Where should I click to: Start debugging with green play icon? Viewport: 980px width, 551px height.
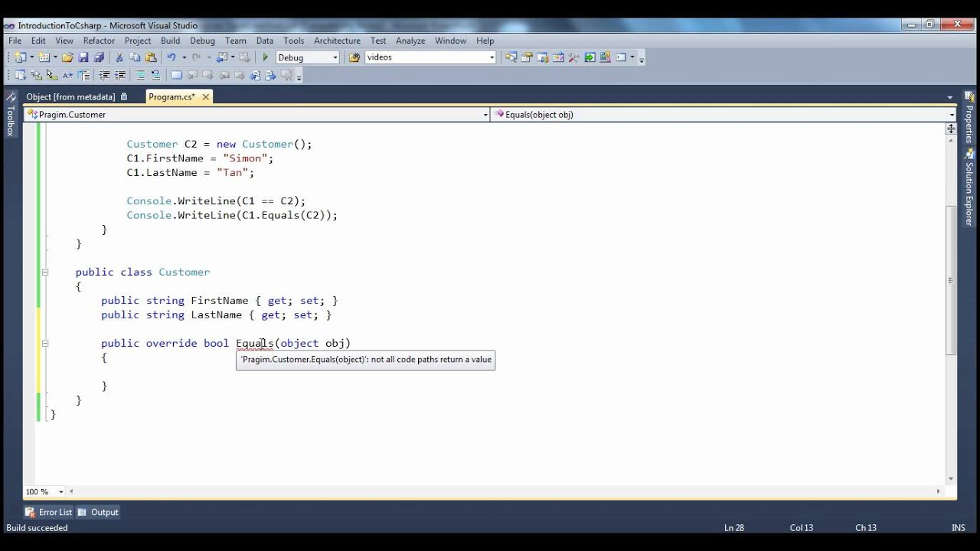click(x=265, y=57)
